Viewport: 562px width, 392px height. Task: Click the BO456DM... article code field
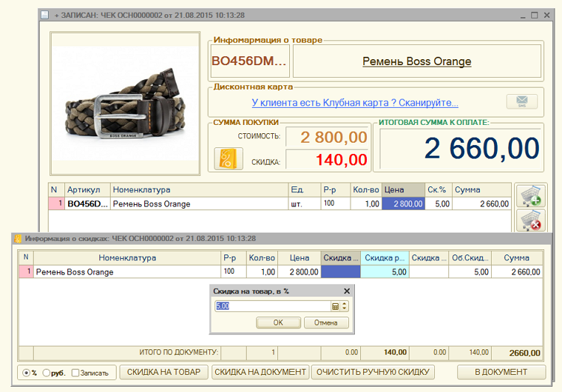click(250, 61)
